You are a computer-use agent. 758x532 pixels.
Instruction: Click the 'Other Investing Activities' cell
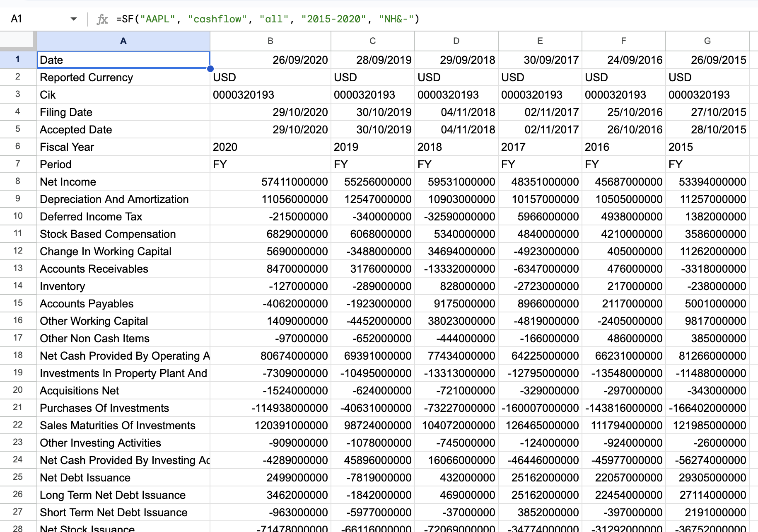click(123, 443)
